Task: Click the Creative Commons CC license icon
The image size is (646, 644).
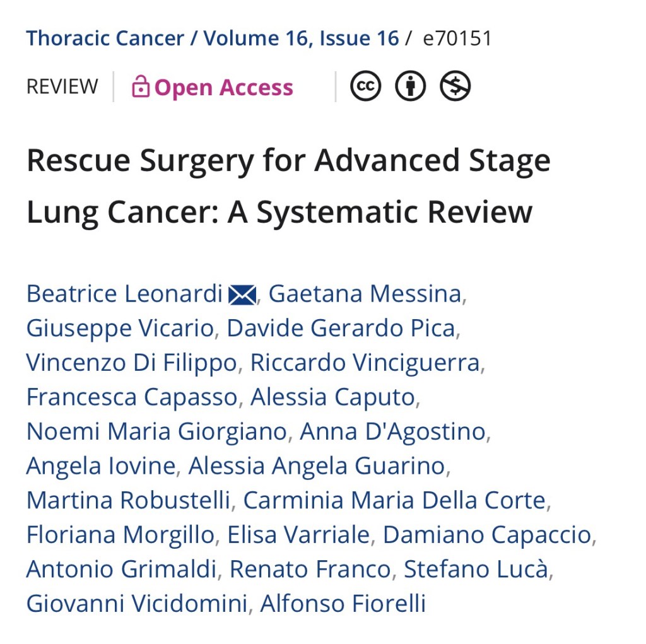Action: click(365, 87)
